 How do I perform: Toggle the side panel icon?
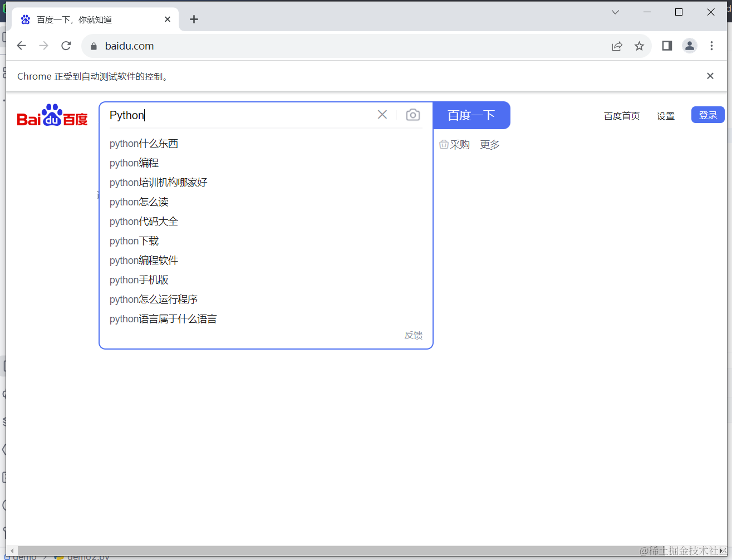coord(667,46)
